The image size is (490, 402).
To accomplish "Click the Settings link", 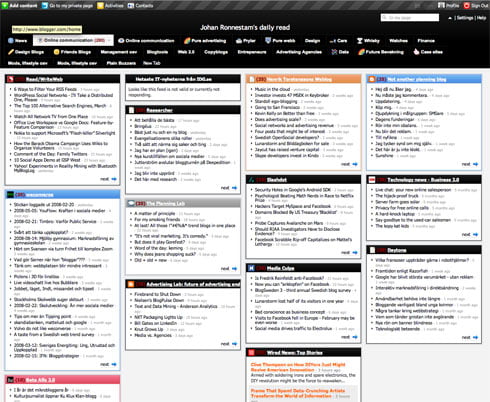I will coord(465,18).
